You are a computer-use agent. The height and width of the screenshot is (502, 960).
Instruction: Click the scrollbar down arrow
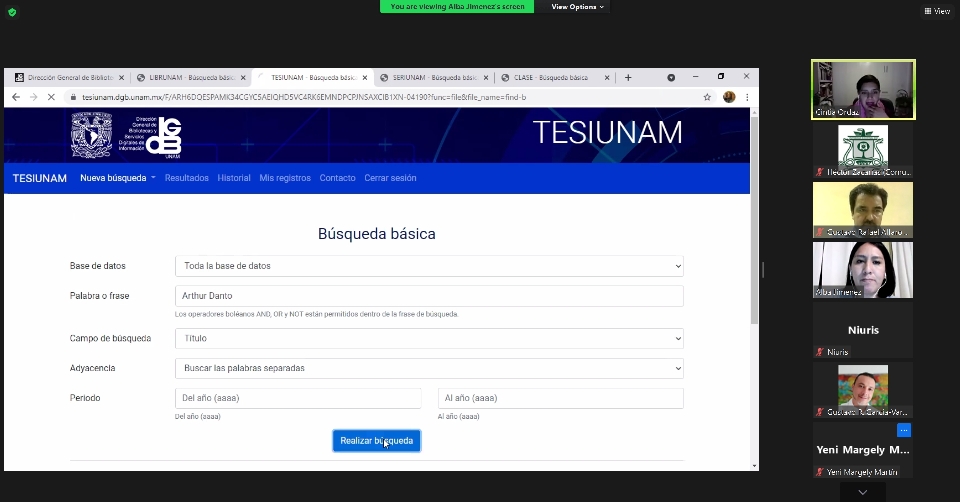754,466
